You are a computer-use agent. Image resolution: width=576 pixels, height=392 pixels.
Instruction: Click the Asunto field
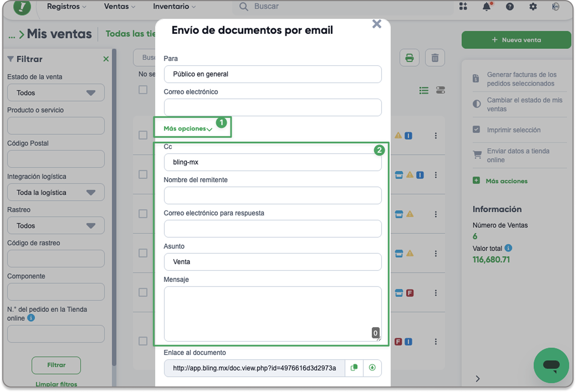[x=273, y=262]
